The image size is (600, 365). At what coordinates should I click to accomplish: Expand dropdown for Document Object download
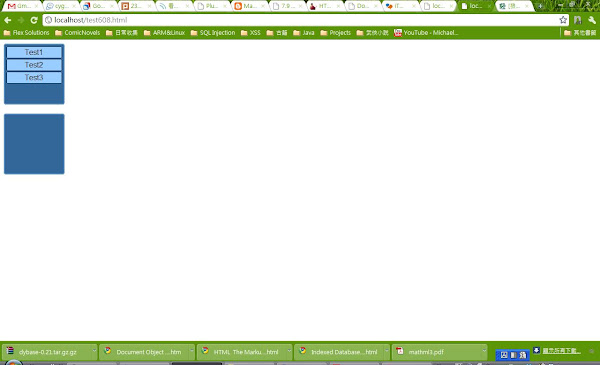pos(192,350)
